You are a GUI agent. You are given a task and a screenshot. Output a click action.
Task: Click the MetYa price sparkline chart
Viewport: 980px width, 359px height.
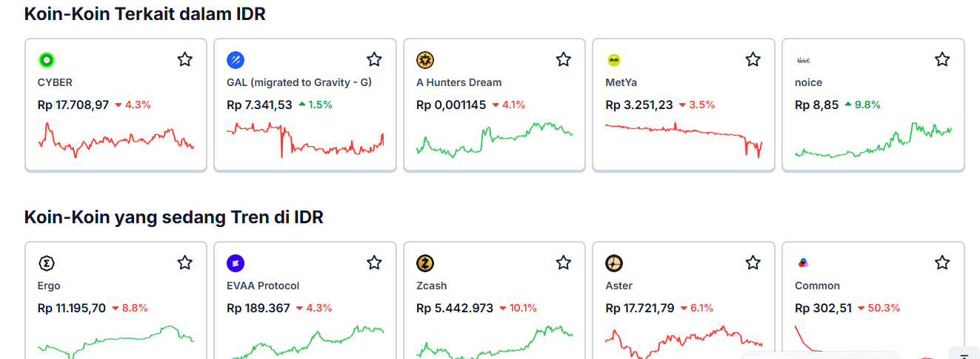point(683,138)
